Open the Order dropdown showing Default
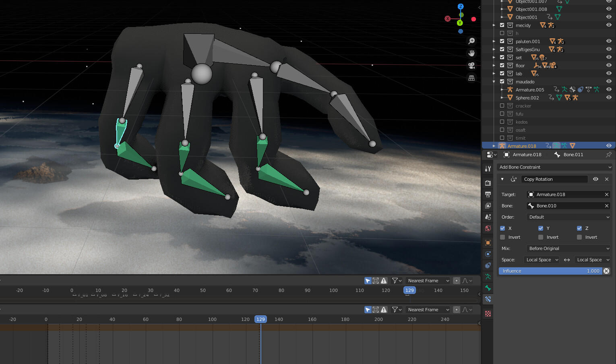Viewport: 616px width, 364px height. [x=569, y=217]
